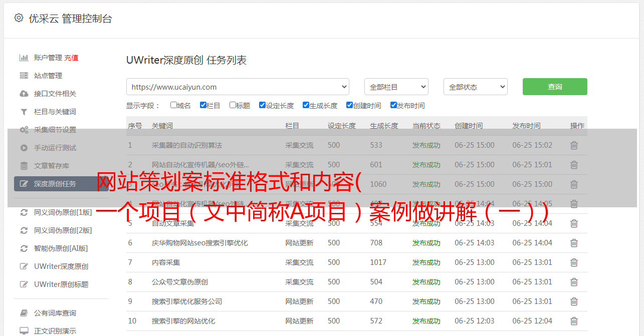The image size is (644, 336).
Task: Click the monitor icon for 正文识别演示
Action: click(x=24, y=331)
